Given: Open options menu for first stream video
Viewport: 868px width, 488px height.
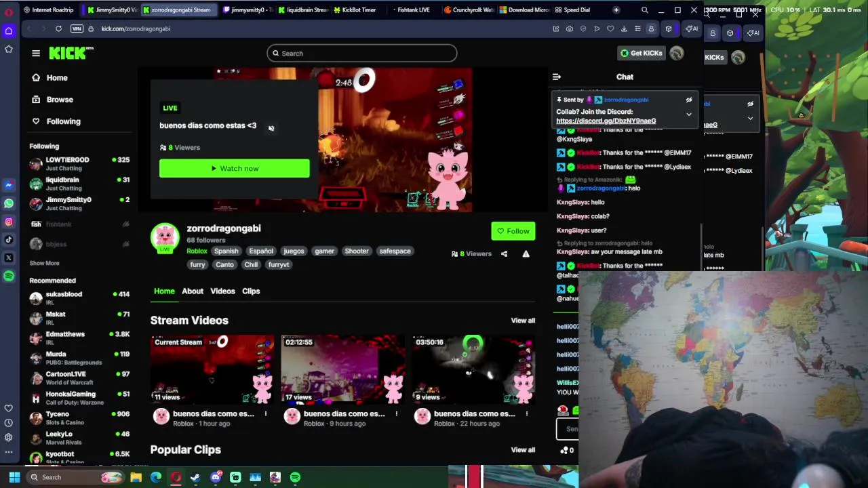Looking at the screenshot, I should tap(266, 413).
